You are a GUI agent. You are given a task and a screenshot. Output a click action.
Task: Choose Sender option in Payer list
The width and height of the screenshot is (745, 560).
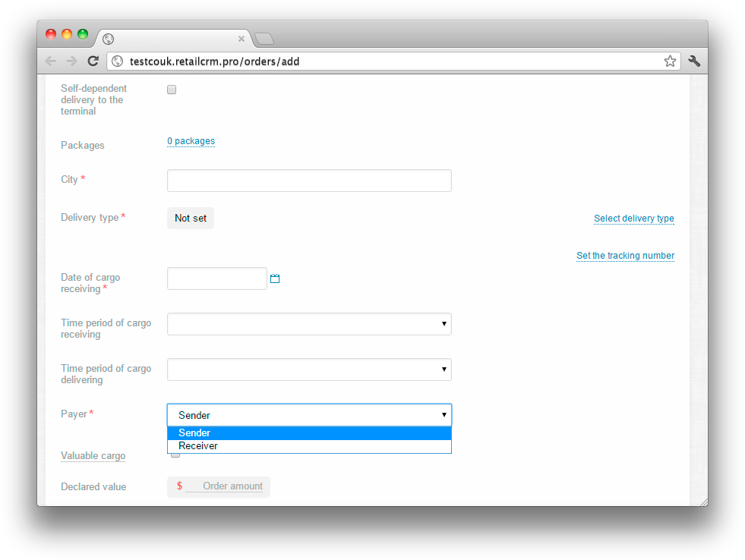point(194,433)
